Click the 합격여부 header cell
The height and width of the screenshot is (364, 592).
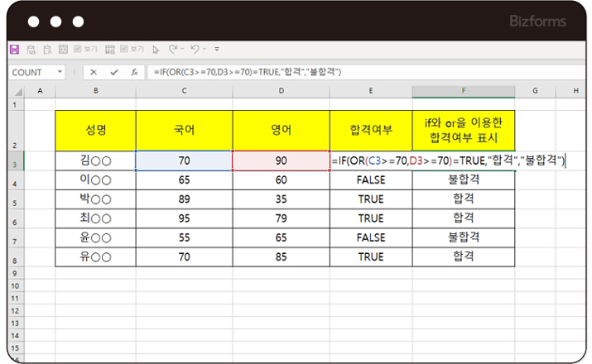(x=370, y=130)
